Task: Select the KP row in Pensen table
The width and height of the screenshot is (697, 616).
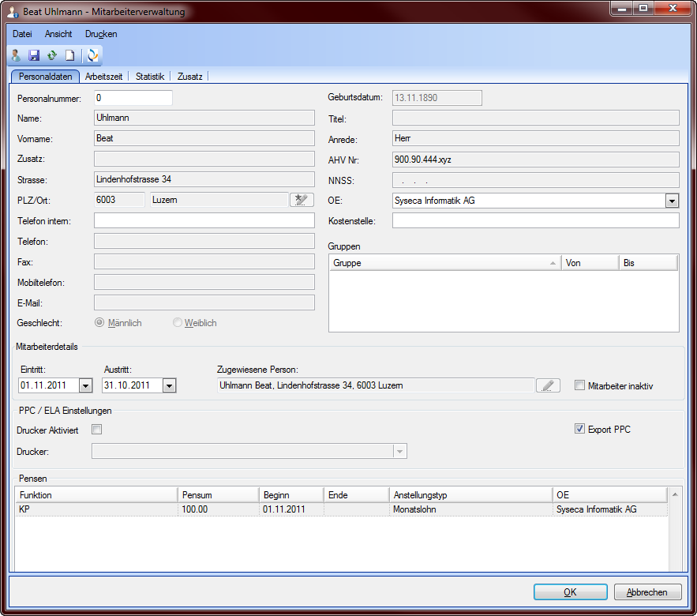Action: [x=95, y=510]
